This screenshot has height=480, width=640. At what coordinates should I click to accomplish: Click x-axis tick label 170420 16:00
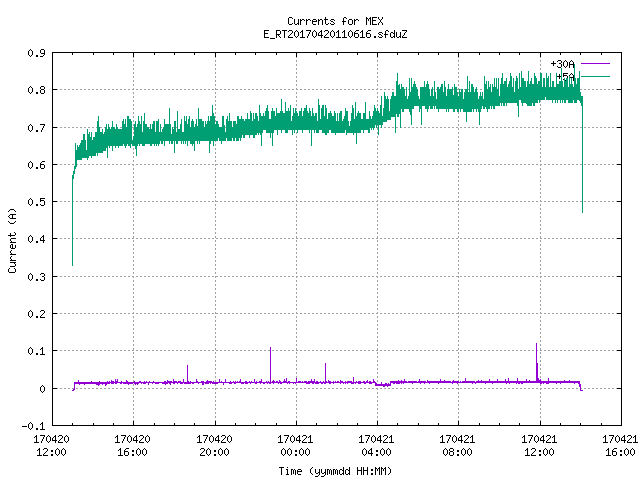[x=132, y=446]
